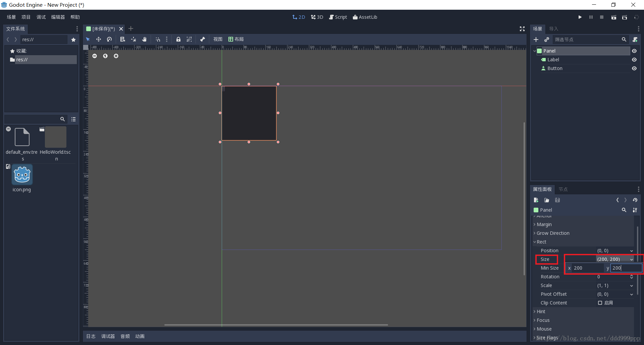The width and height of the screenshot is (644, 345).
Task: Open the 调试 menu
Action: [x=41, y=17]
